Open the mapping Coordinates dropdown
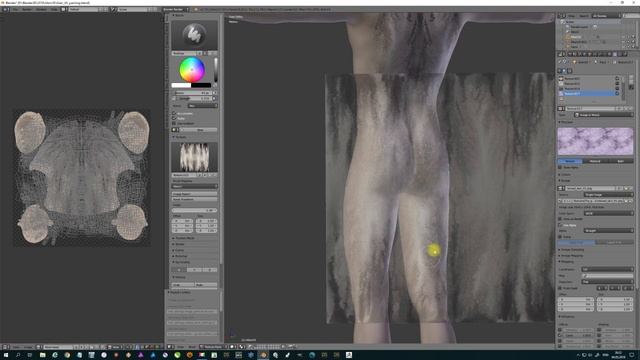 [x=607, y=269]
